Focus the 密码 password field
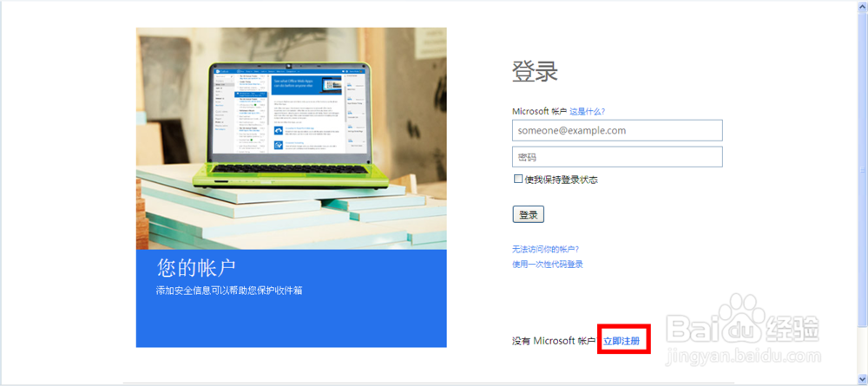868x386 pixels. pos(617,157)
